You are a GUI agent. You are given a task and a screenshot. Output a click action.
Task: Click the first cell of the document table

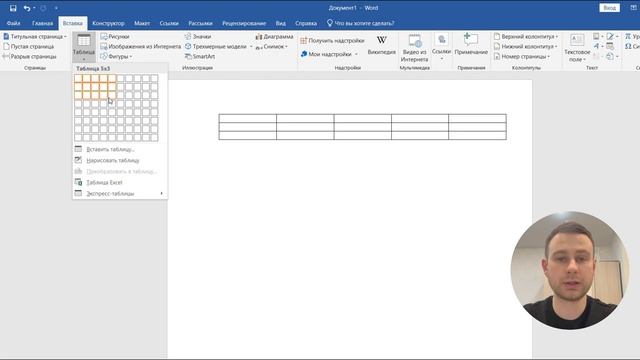tap(247, 118)
